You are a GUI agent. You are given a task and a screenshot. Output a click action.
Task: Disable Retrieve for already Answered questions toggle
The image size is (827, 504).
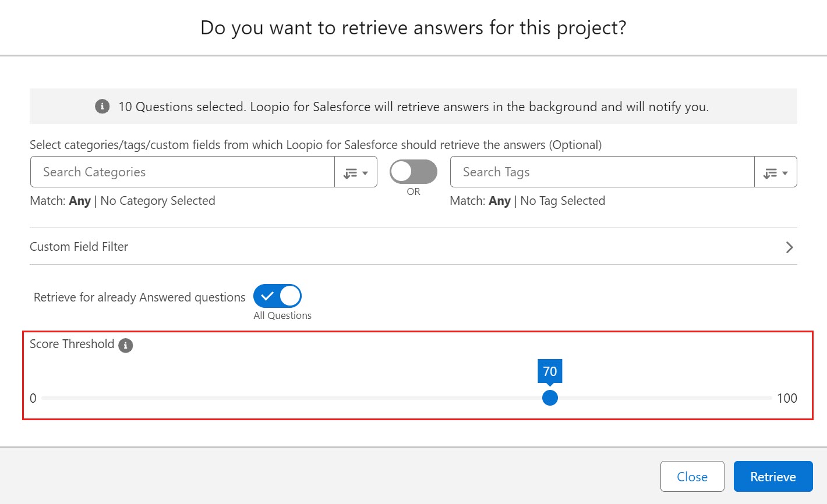(277, 296)
